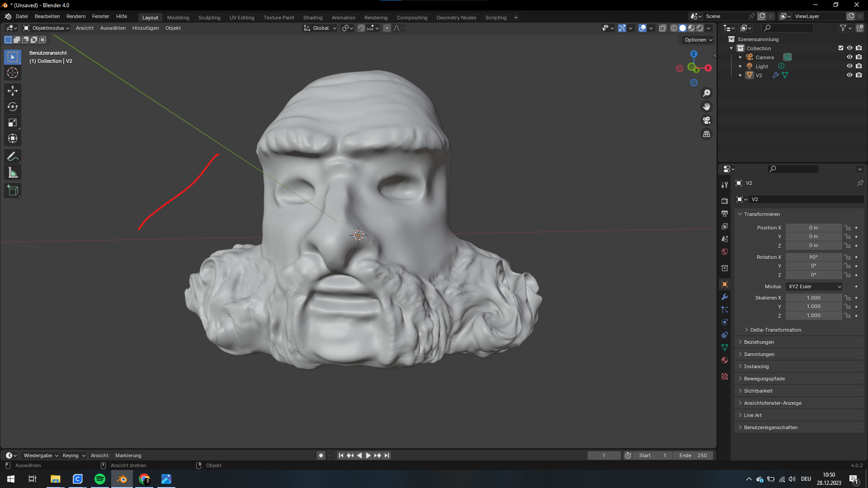
Task: Select the Add Cube tool
Action: [x=13, y=191]
